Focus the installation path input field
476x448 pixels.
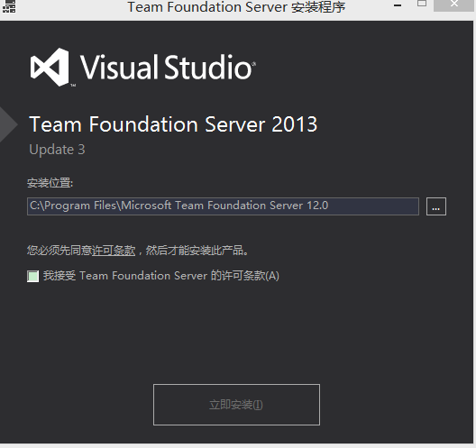(x=223, y=206)
